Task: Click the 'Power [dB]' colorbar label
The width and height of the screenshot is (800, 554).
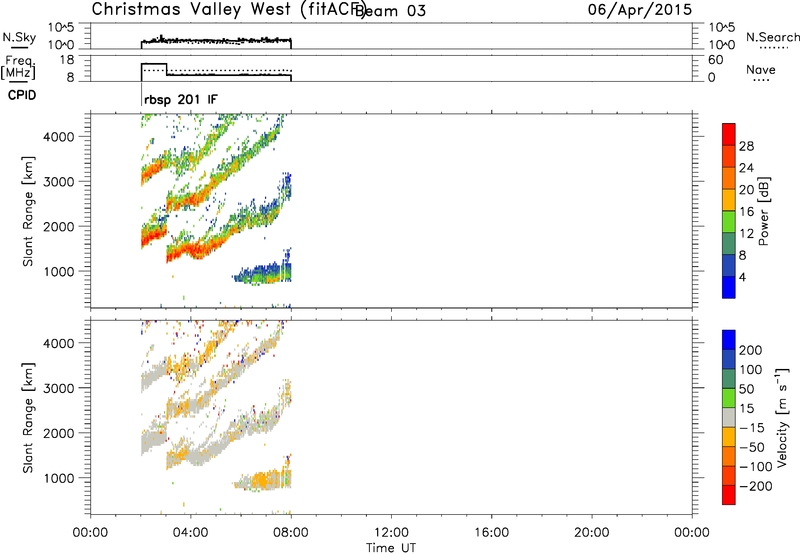Action: pos(763,211)
